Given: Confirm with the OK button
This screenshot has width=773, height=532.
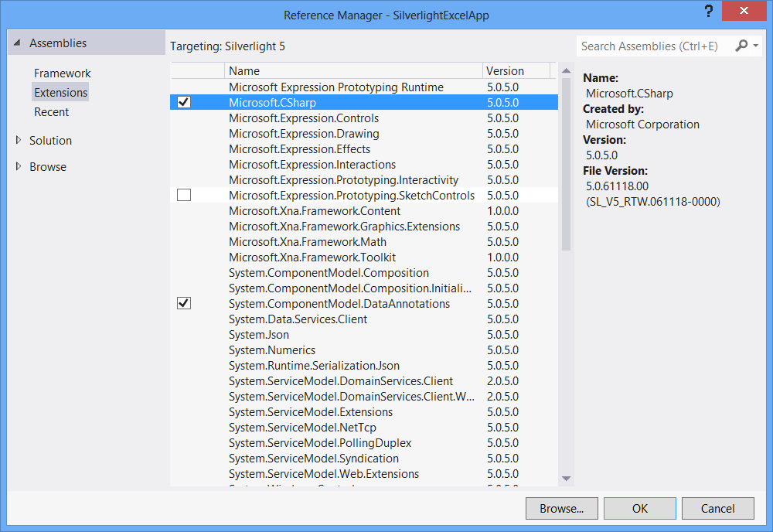Looking at the screenshot, I should [639, 508].
